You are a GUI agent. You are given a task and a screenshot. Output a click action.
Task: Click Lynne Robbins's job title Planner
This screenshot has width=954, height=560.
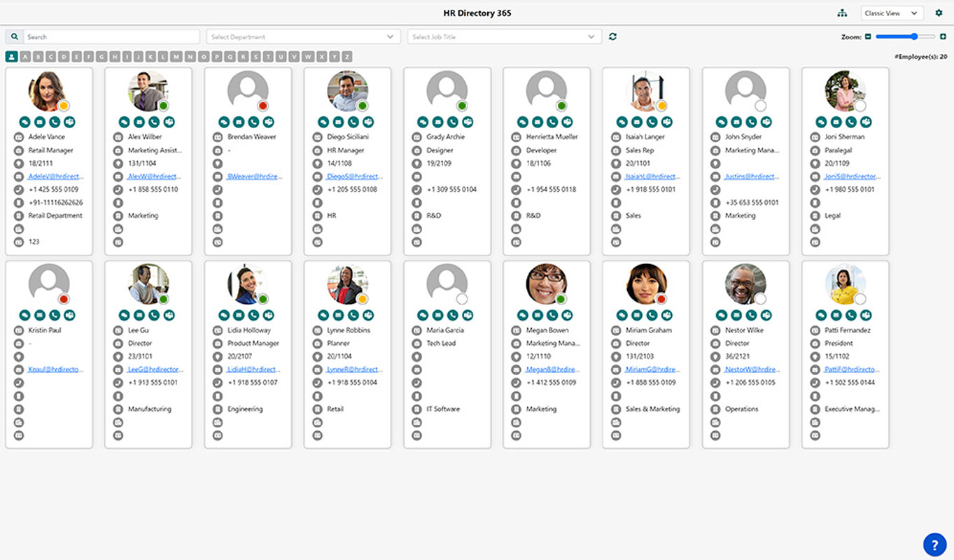[338, 344]
